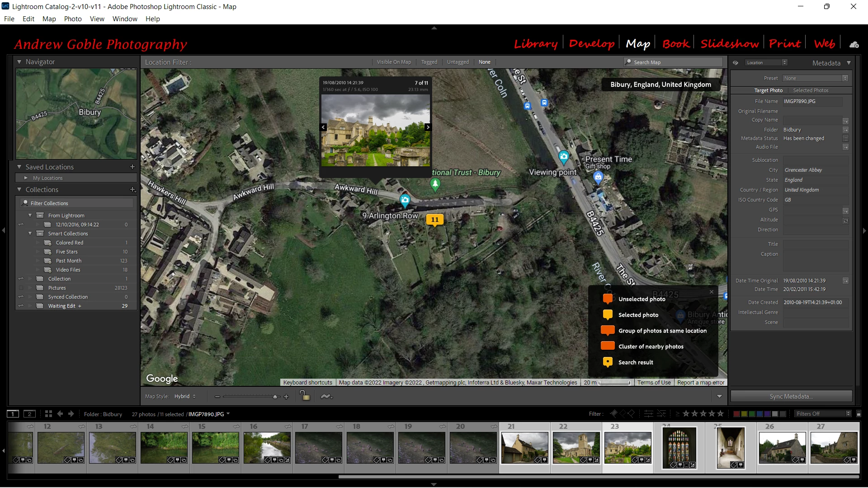Toggle the Metadata panel eye icon

[x=736, y=63]
